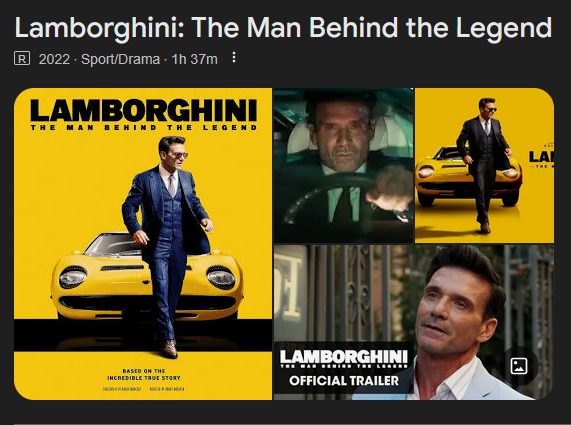571x425 pixels.
Task: Open the three-dot more options menu
Action: [234, 57]
